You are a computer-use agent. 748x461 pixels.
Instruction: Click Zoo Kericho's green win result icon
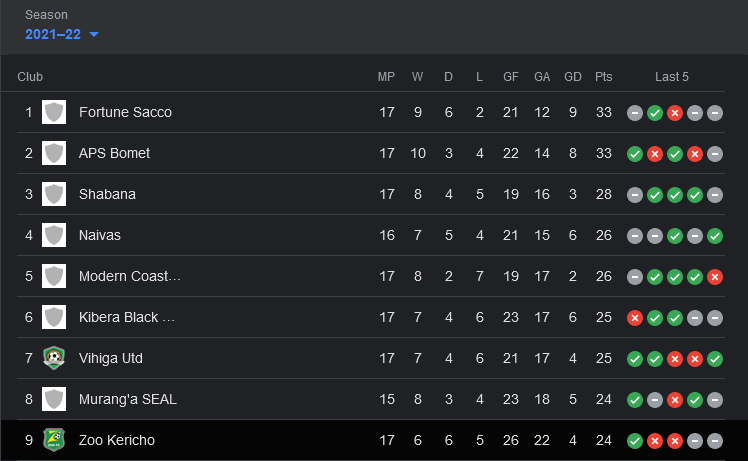pyautogui.click(x=634, y=441)
